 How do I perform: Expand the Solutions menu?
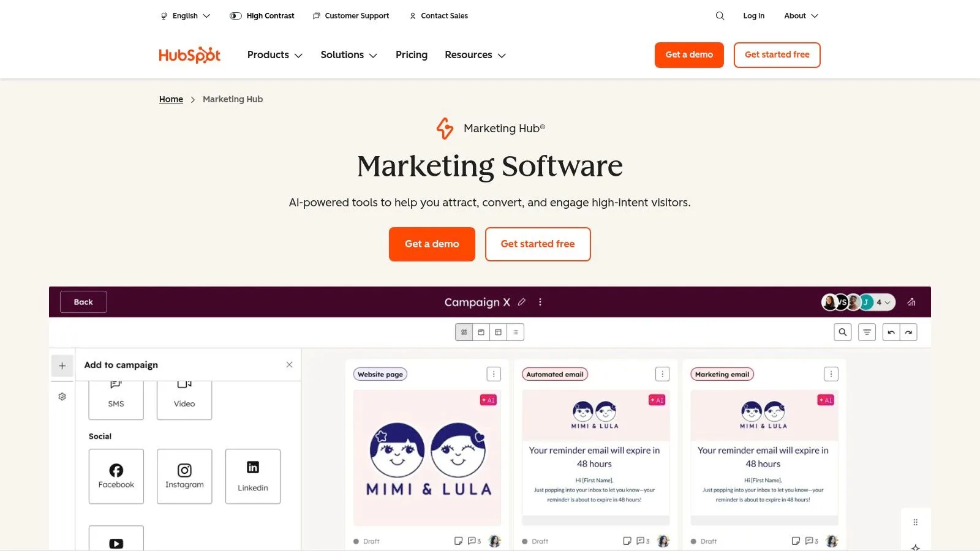(x=349, y=55)
